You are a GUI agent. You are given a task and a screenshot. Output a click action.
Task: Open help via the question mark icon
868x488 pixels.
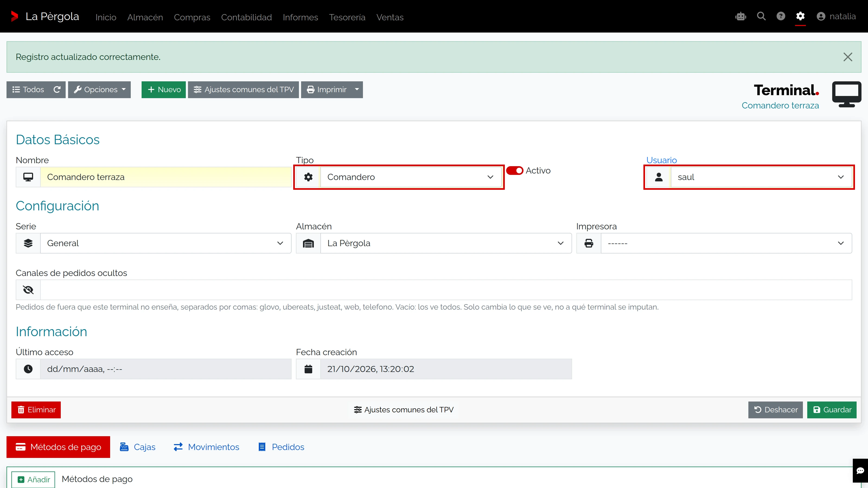point(781,16)
